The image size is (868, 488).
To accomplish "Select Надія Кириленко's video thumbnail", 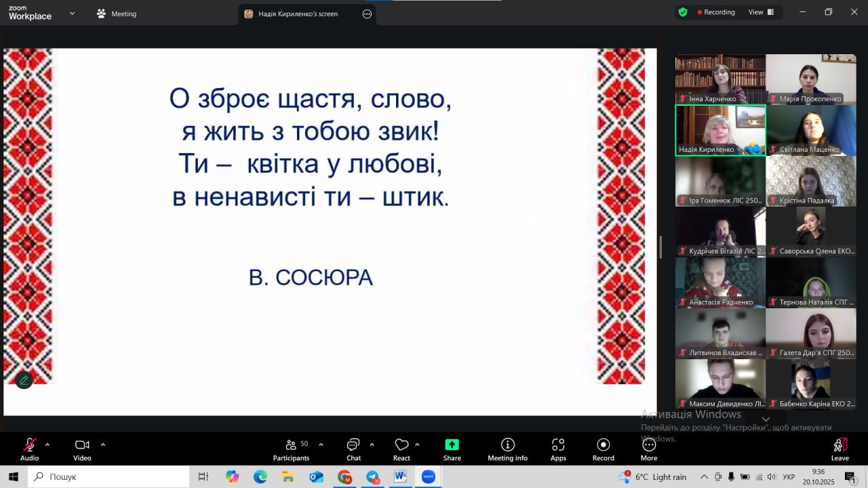I will tap(720, 130).
